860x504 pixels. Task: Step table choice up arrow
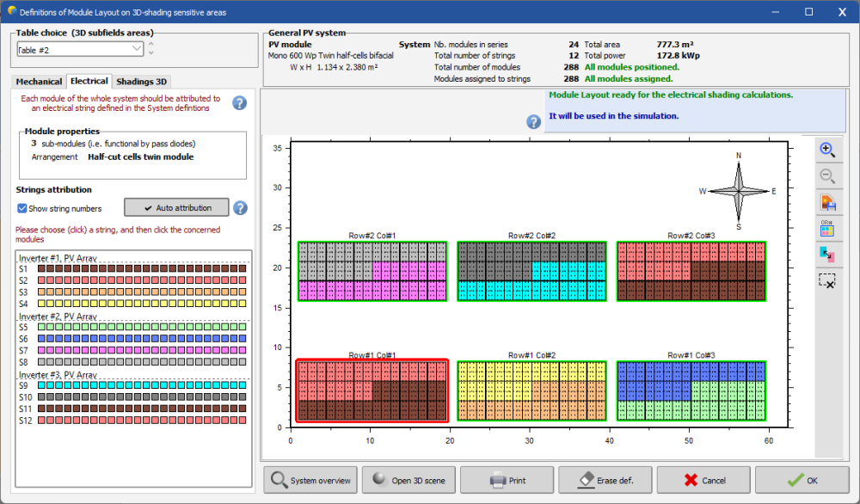click(x=152, y=45)
